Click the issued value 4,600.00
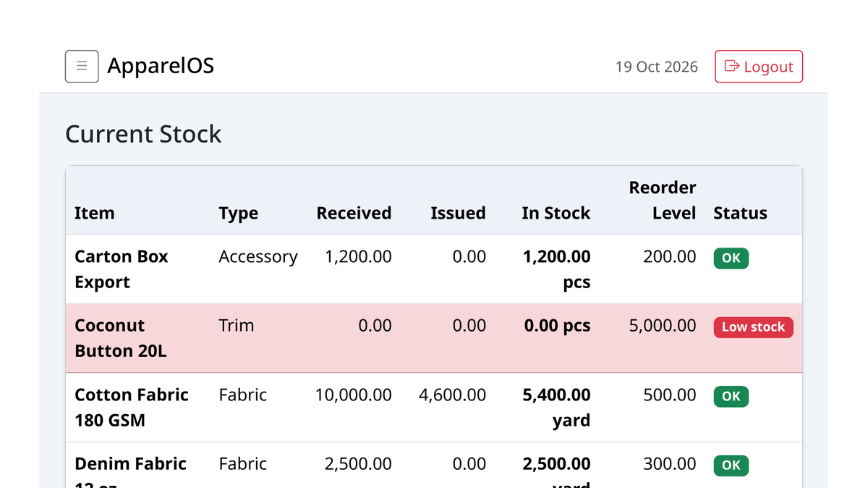Image resolution: width=868 pixels, height=488 pixels. point(452,395)
